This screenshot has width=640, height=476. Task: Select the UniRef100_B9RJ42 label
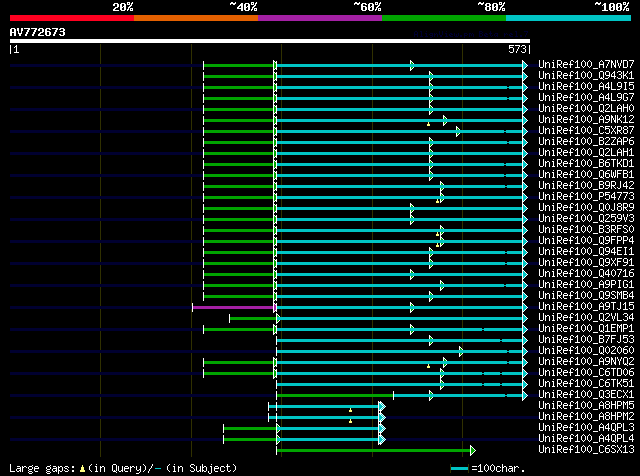click(586, 186)
